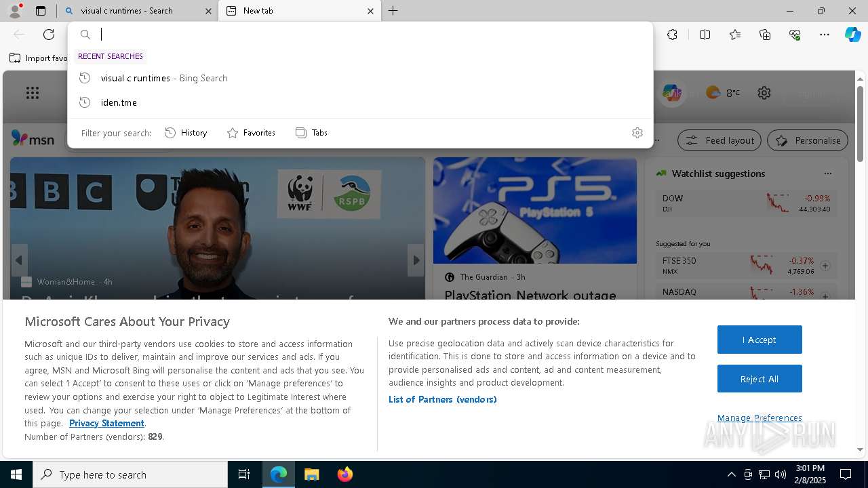Screen dimensions: 868x488
Task: Select recent search visual c runtimes
Action: [360, 78]
